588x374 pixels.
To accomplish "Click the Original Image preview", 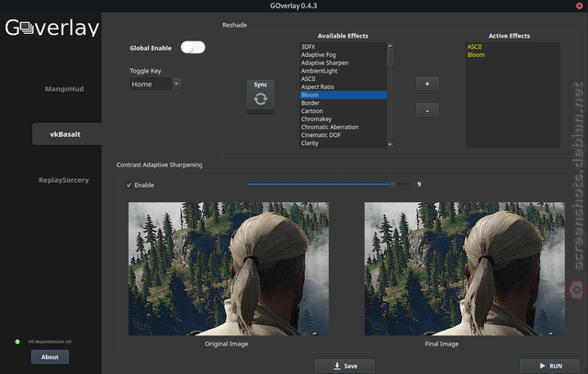I will click(229, 268).
